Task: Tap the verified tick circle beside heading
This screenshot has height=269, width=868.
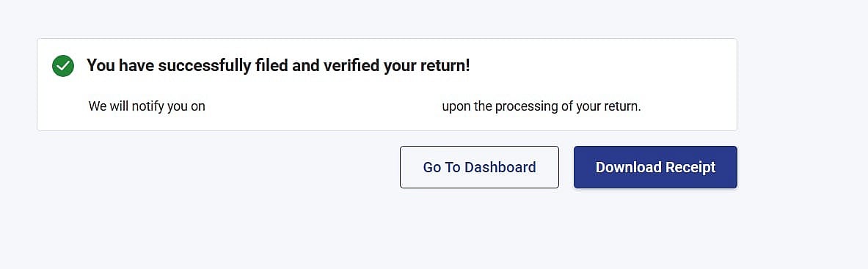Action: coord(63,66)
